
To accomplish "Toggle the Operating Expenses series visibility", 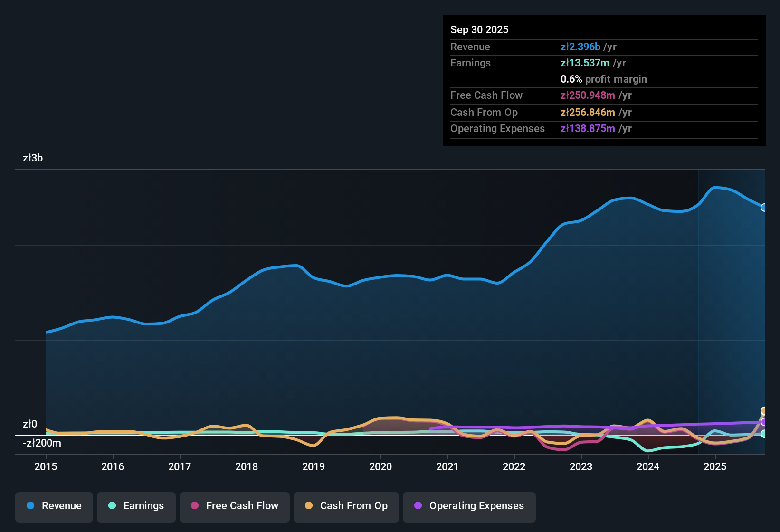I will point(469,506).
